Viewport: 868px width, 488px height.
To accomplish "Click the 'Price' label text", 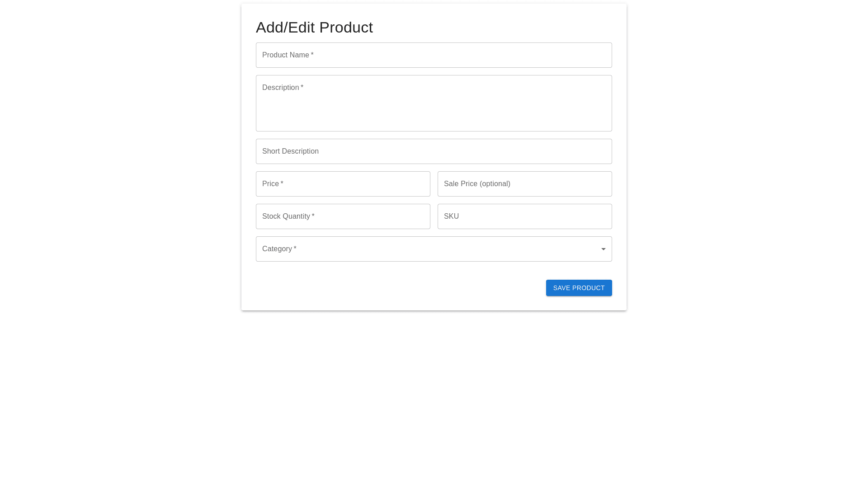I will [x=270, y=184].
